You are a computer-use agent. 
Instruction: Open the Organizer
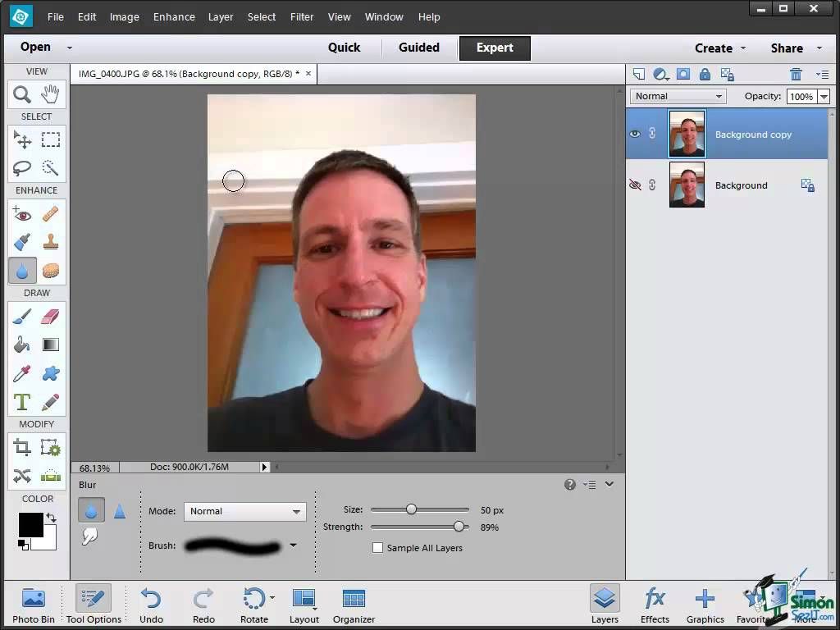pos(354,605)
